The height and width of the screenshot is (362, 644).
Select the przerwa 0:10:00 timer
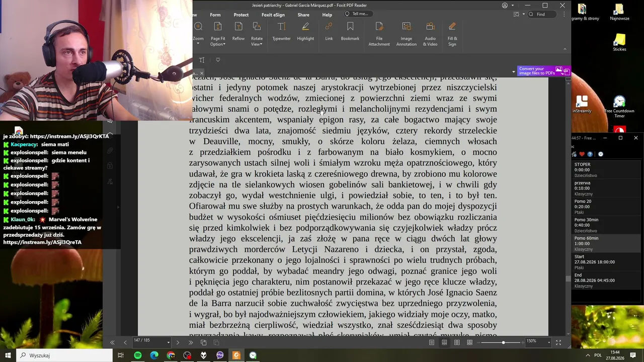[x=605, y=188]
